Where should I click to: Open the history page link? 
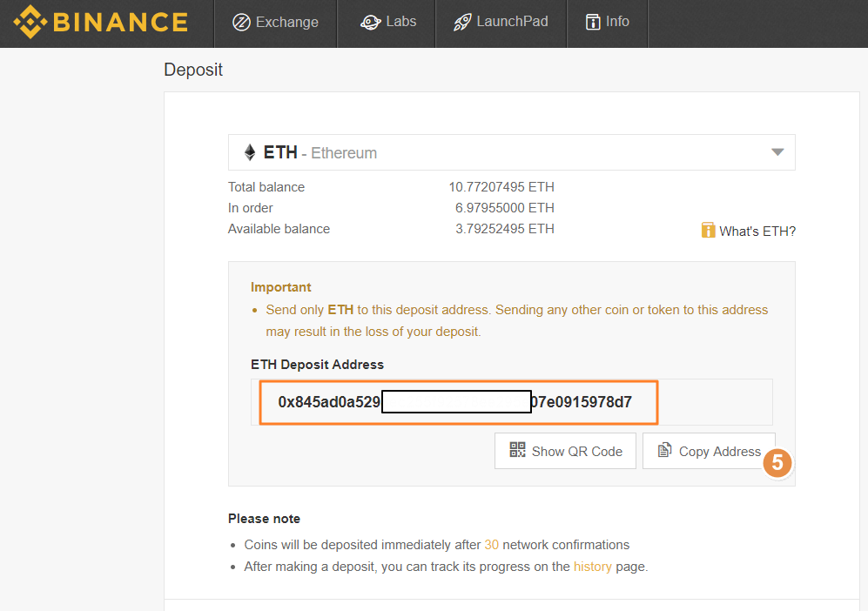point(592,567)
